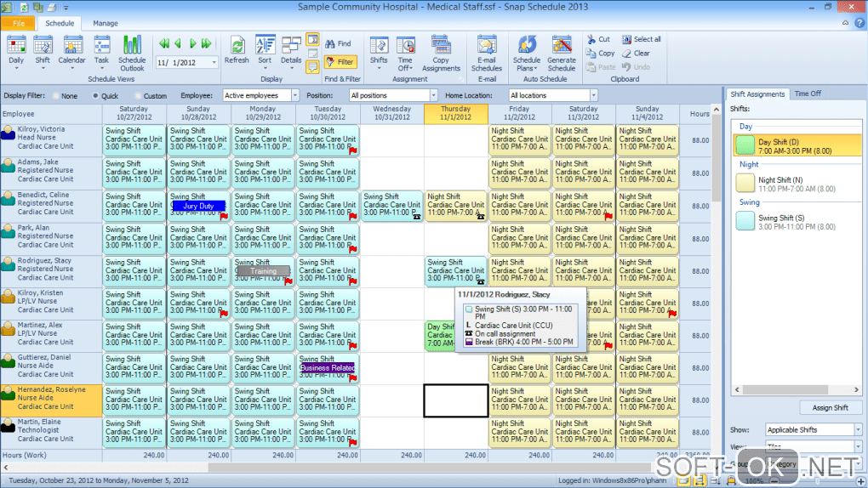868x488 pixels.
Task: Select the Hernandez, Roselyne employee row
Action: click(x=51, y=400)
